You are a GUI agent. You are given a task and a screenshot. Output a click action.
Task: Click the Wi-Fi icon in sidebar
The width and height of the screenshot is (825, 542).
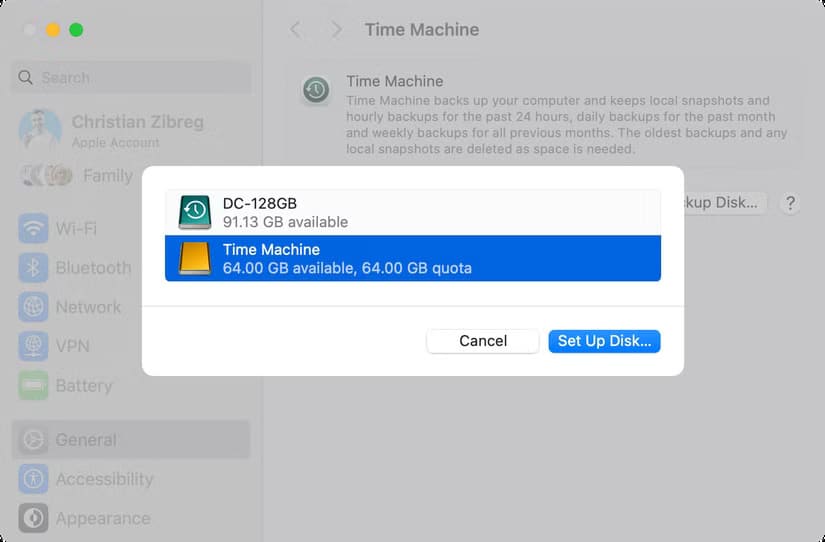point(34,229)
